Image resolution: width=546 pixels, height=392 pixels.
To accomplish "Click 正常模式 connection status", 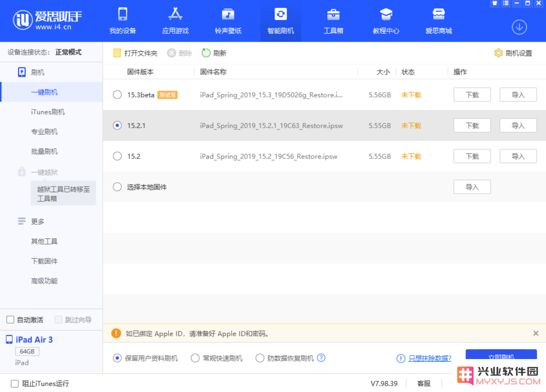I will click(68, 52).
